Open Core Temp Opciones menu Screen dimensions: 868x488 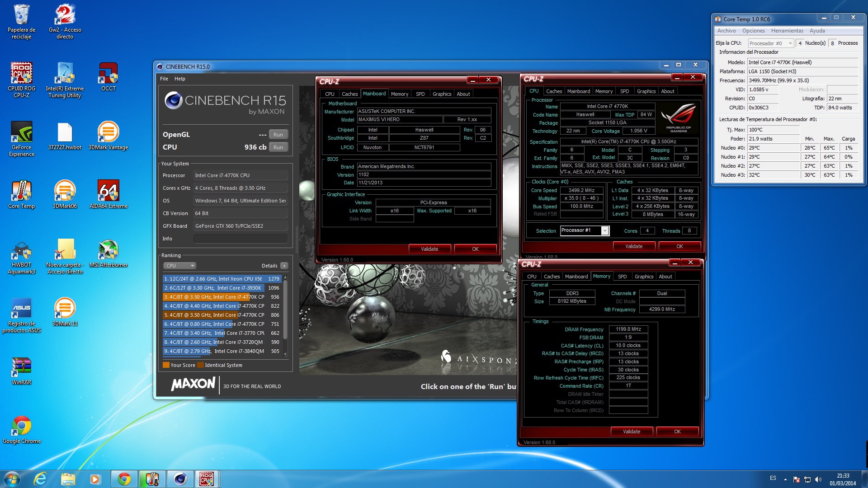(x=754, y=31)
